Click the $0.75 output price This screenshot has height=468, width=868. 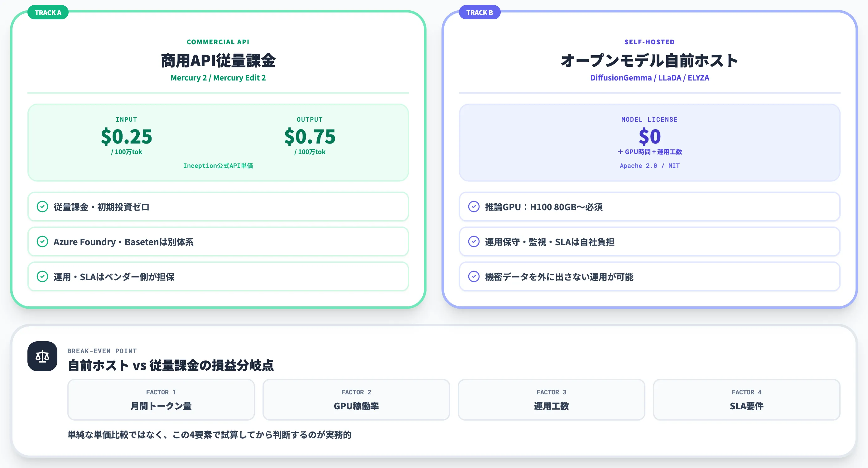click(x=310, y=137)
